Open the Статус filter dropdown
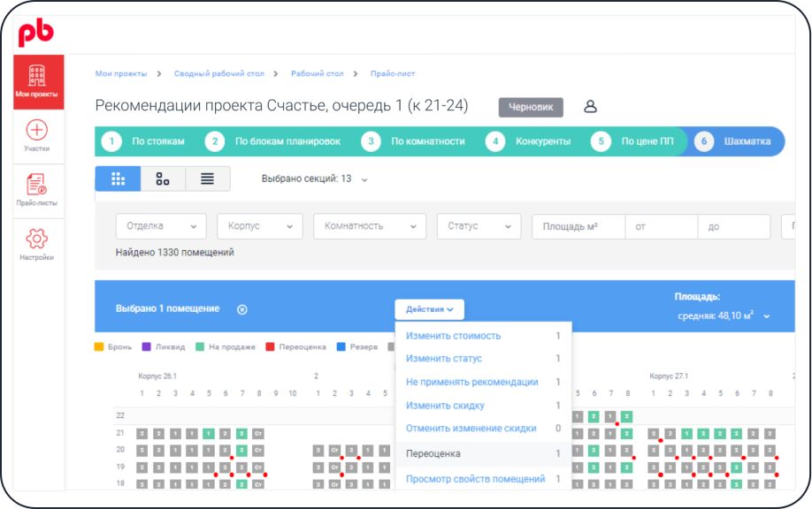The height and width of the screenshot is (509, 812). [479, 226]
